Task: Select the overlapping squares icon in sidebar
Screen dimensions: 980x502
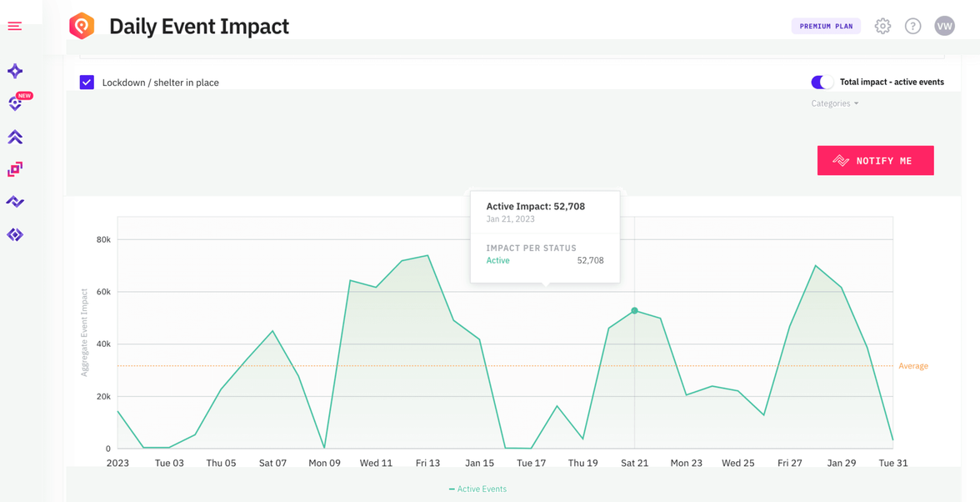Action: pyautogui.click(x=14, y=168)
